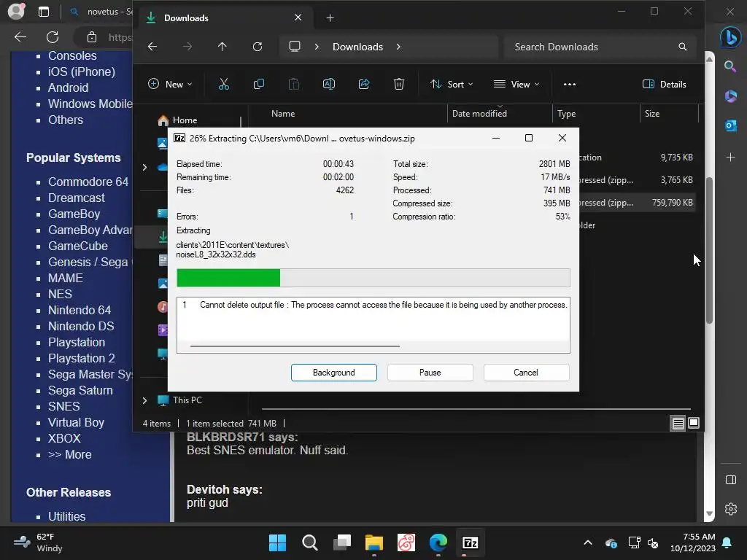Open Microsoft Edge from taskbar
The height and width of the screenshot is (560, 747).
point(438,542)
